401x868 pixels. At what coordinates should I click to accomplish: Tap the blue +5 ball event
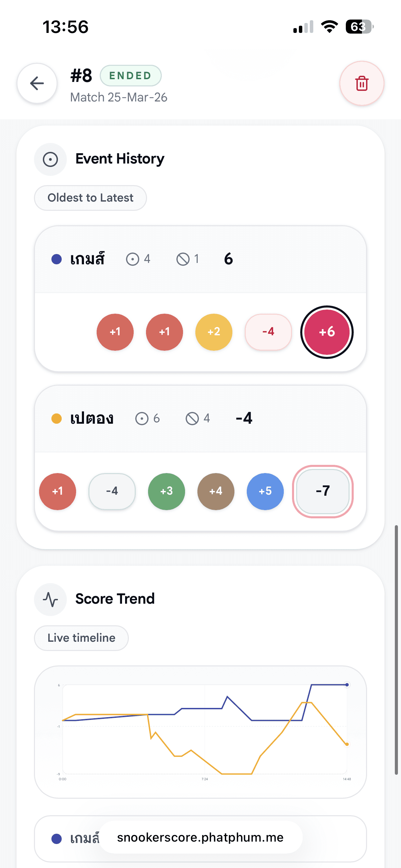tap(265, 491)
